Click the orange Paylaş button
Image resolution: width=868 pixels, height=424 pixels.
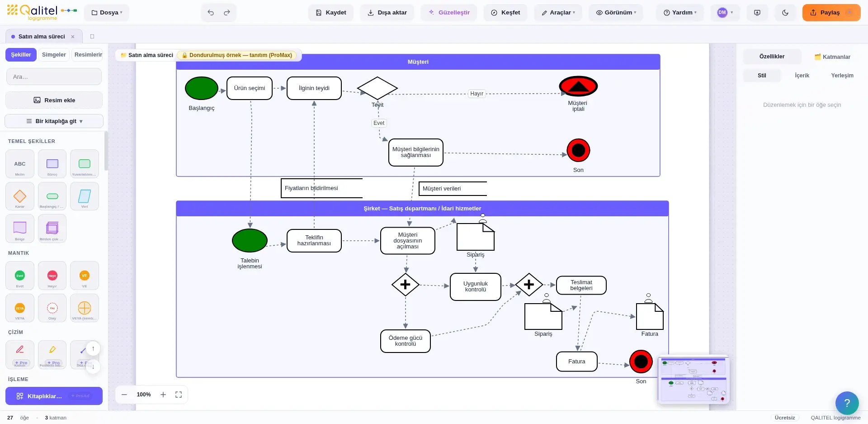pyautogui.click(x=831, y=13)
